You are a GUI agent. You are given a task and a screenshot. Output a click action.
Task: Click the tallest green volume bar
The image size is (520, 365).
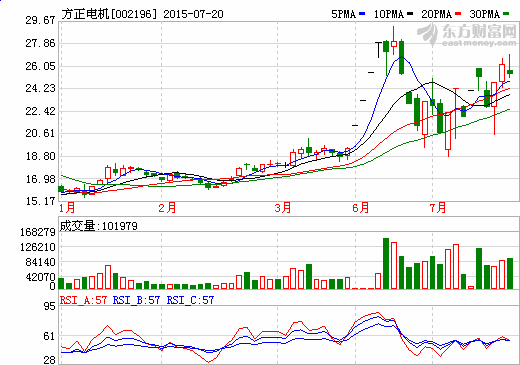click(386, 263)
